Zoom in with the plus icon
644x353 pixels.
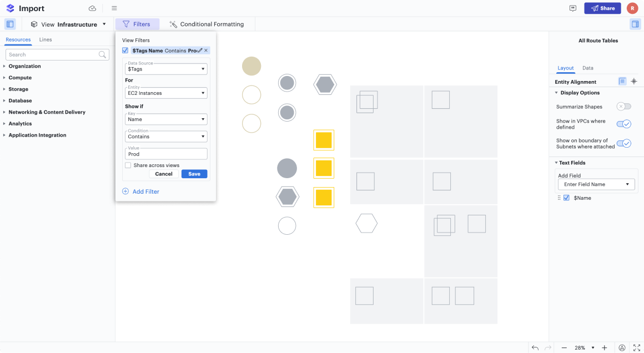604,347
